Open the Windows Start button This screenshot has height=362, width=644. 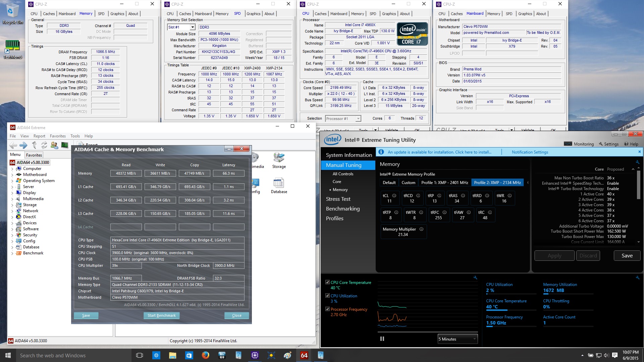click(x=8, y=355)
